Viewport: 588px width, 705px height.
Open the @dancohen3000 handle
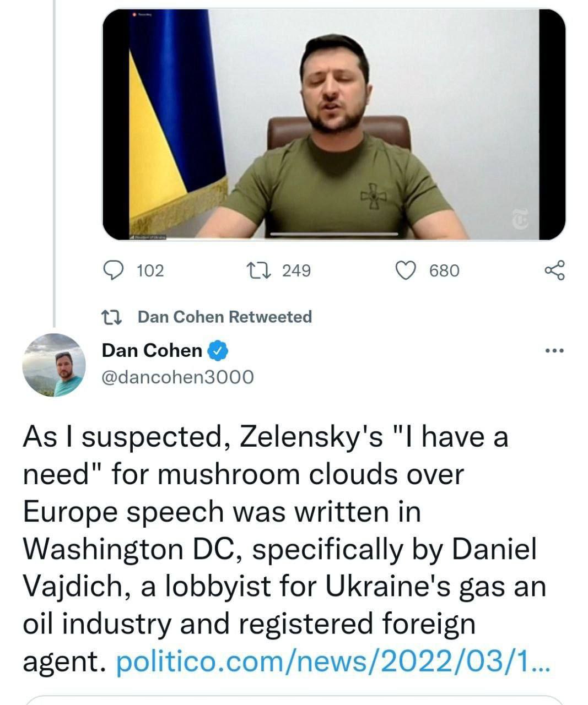[x=177, y=377]
